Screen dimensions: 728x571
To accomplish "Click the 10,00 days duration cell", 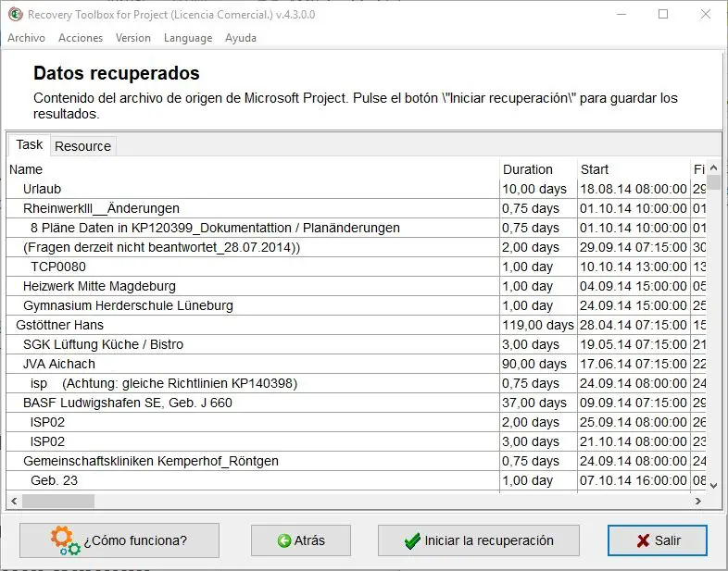I will (x=538, y=189).
